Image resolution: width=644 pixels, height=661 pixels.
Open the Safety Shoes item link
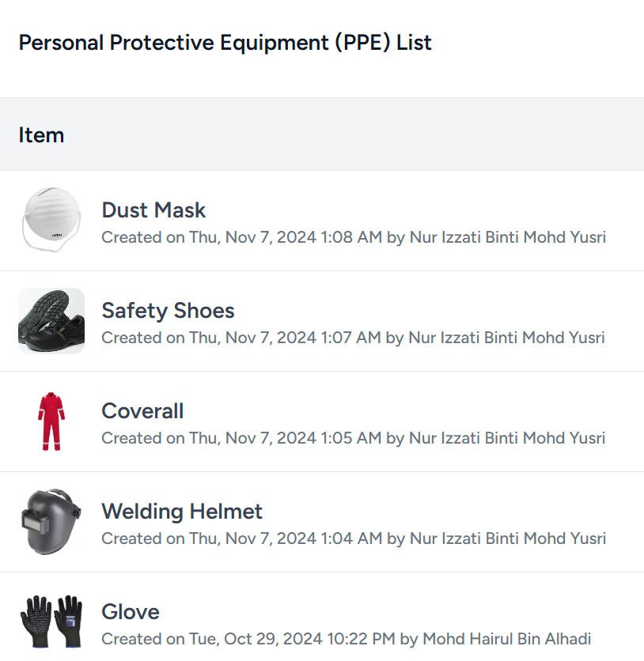coord(168,311)
